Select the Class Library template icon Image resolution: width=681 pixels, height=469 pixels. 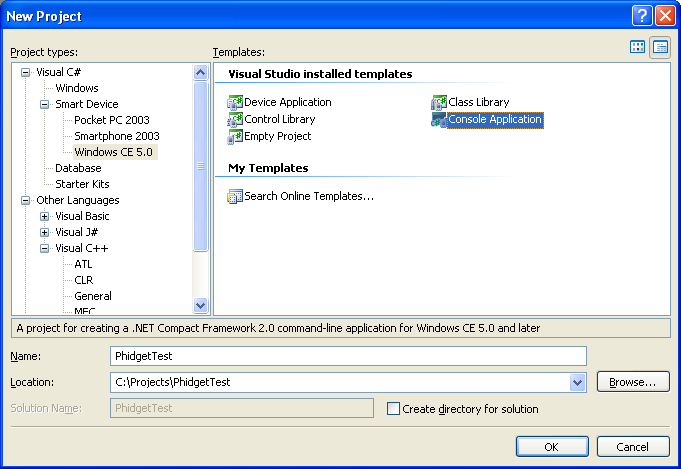[439, 103]
